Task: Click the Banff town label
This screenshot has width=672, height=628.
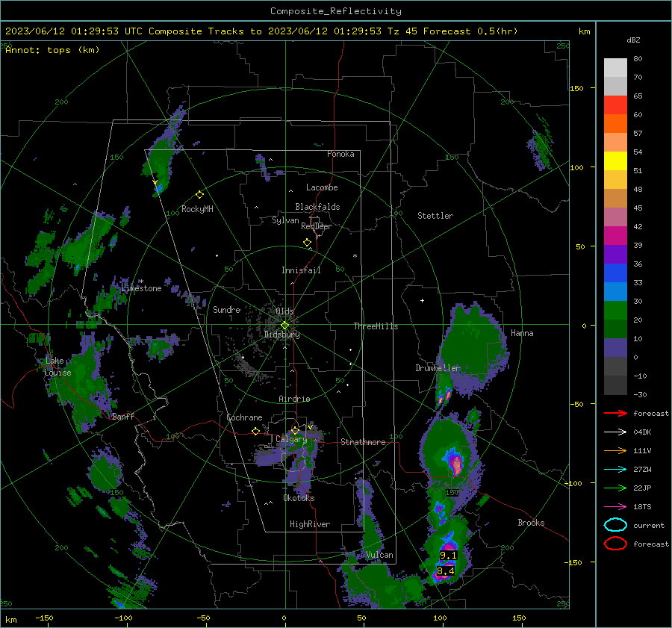Action: click(x=123, y=416)
